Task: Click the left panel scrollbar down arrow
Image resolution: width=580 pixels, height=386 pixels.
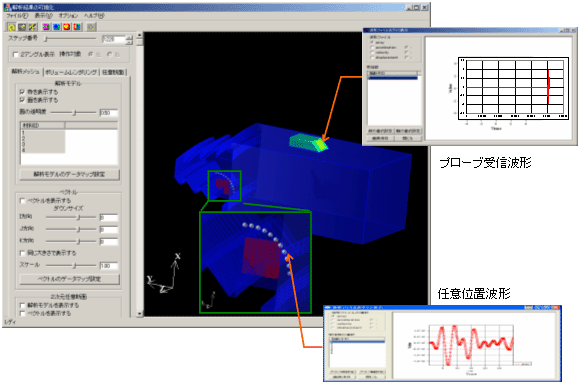Action: click(x=139, y=314)
